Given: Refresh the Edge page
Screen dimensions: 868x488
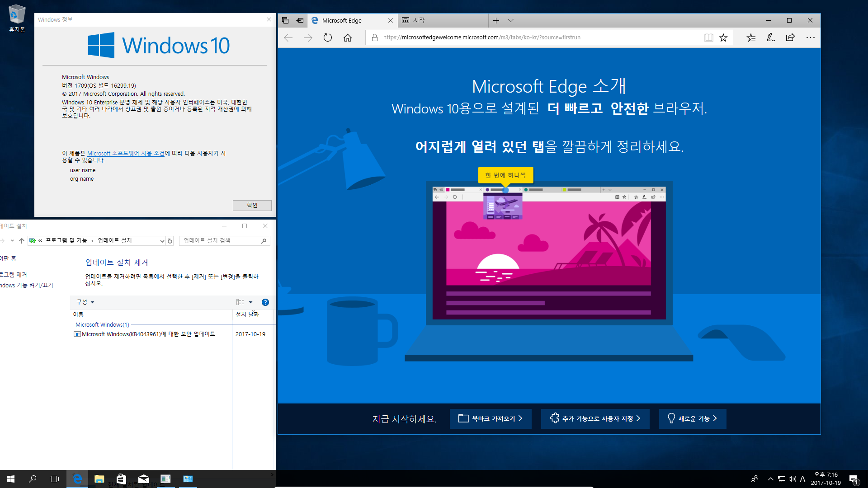Looking at the screenshot, I should tap(328, 38).
